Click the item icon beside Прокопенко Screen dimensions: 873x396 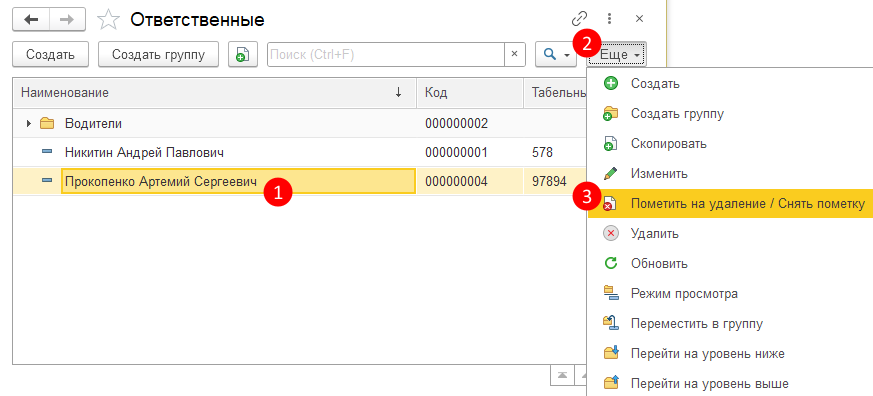tap(47, 180)
